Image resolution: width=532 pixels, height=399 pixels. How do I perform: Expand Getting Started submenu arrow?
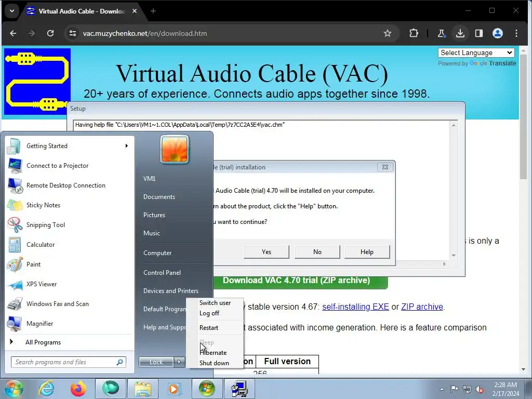[x=127, y=146]
